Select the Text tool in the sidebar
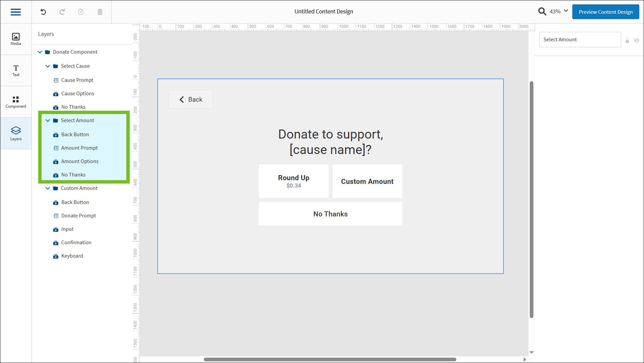This screenshot has width=644, height=363. (x=16, y=70)
